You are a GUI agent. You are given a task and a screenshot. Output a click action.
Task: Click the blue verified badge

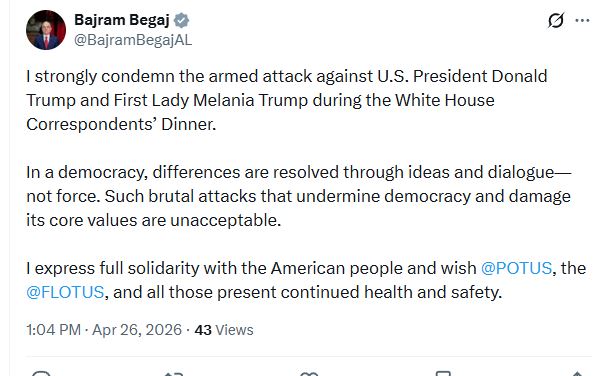(x=181, y=20)
